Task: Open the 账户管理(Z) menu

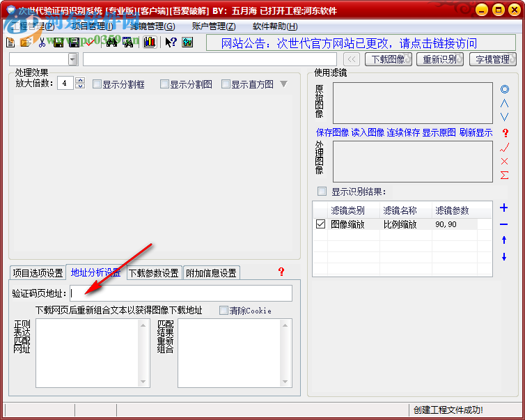Action: 214,26
